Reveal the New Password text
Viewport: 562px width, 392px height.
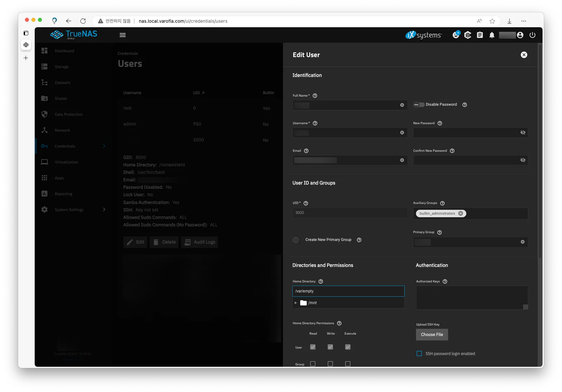pos(523,133)
